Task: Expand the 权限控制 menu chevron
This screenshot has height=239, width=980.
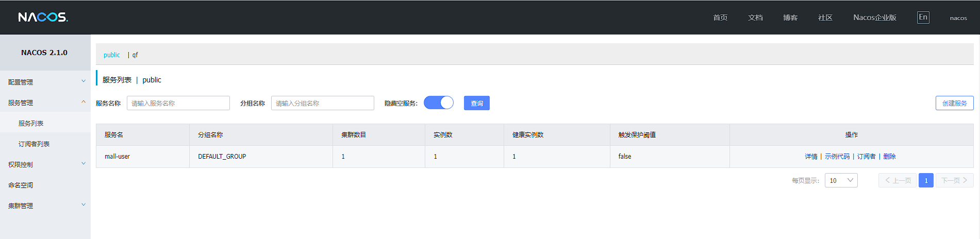Action: click(x=84, y=164)
